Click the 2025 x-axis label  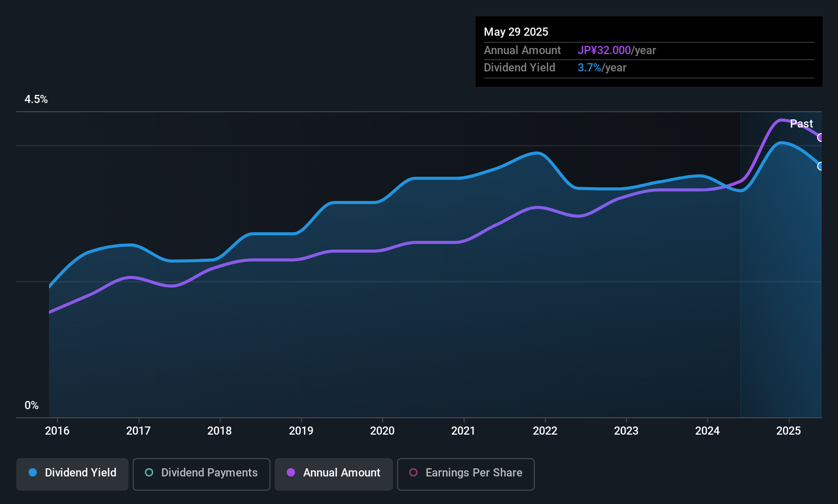[x=788, y=431]
